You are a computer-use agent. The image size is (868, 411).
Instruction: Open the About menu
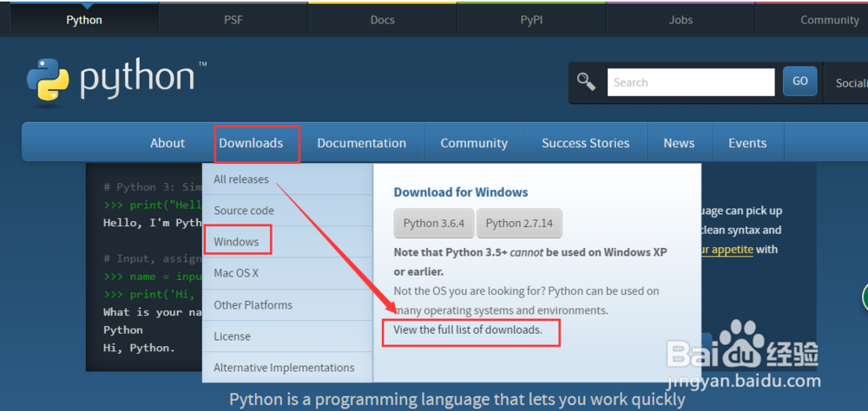[x=167, y=143]
